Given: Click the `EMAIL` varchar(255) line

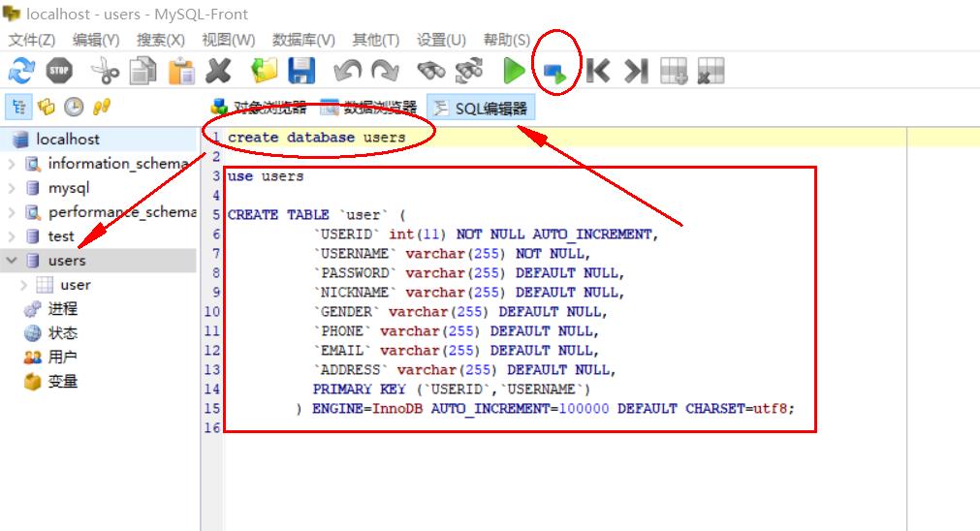Looking at the screenshot, I should (457, 351).
